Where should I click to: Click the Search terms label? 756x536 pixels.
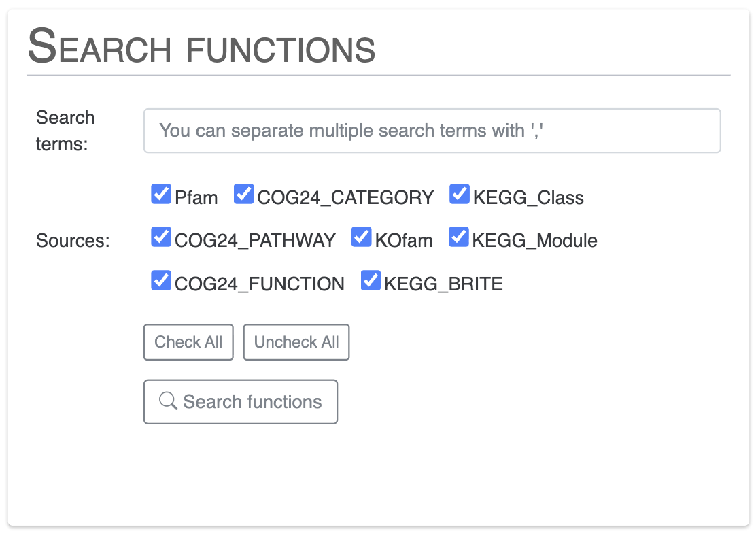(x=65, y=131)
